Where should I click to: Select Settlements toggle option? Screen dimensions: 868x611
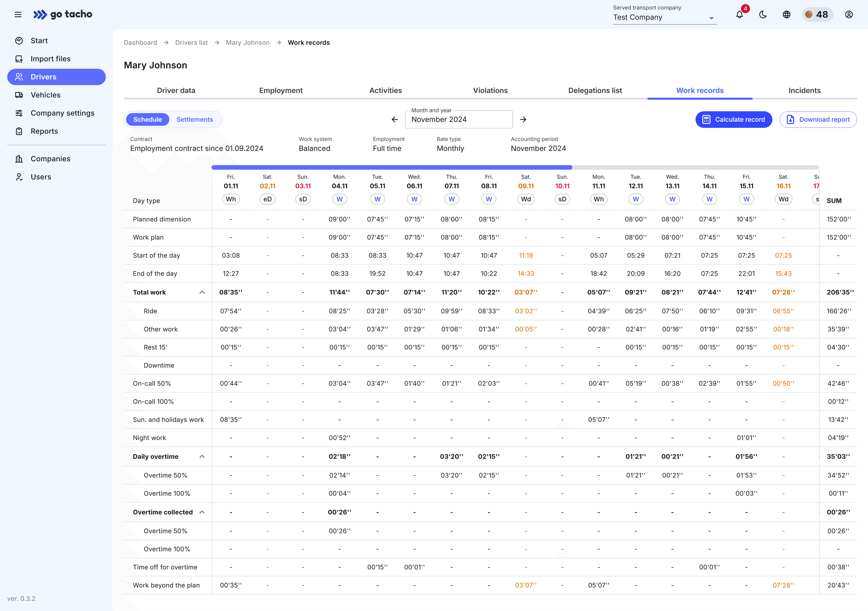click(195, 119)
